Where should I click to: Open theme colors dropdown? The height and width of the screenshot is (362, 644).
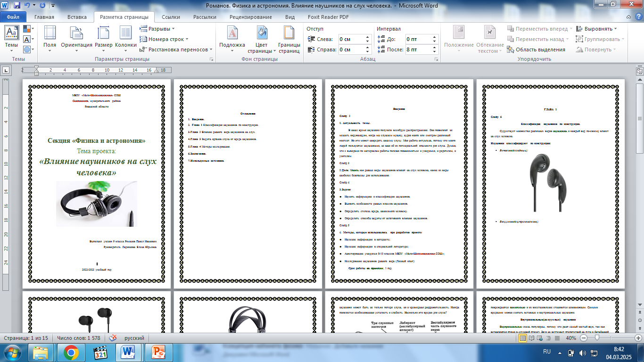pos(28,29)
